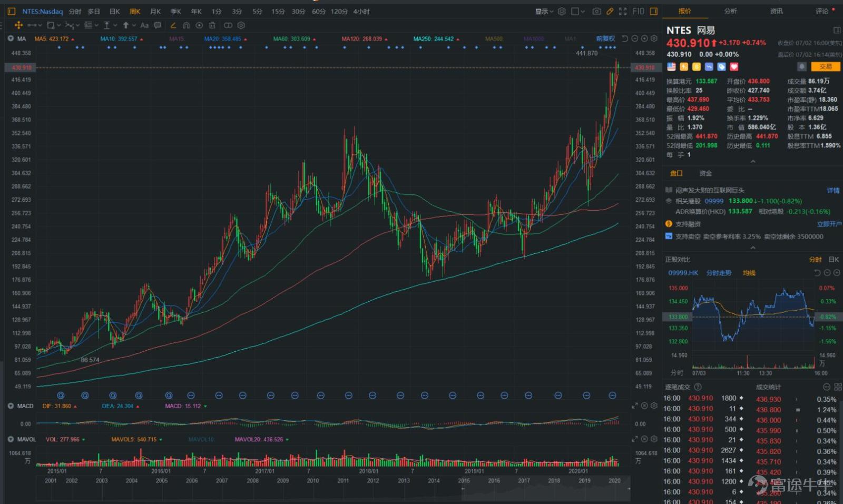Open the Aa text annotation tool
Screen dimensions: 843x504
(x=144, y=25)
